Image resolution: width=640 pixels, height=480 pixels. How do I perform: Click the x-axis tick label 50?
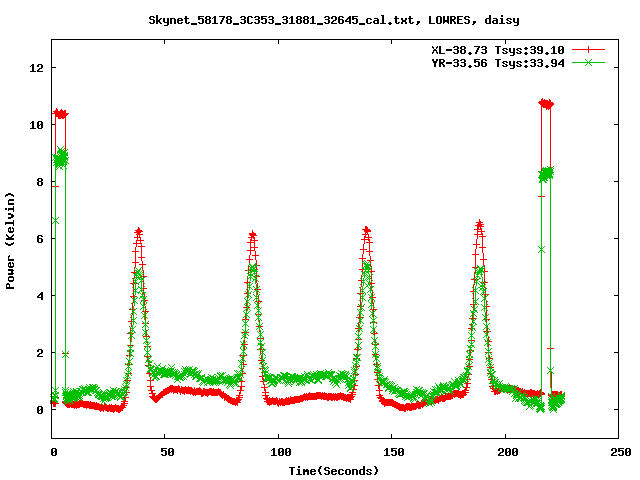(x=167, y=452)
